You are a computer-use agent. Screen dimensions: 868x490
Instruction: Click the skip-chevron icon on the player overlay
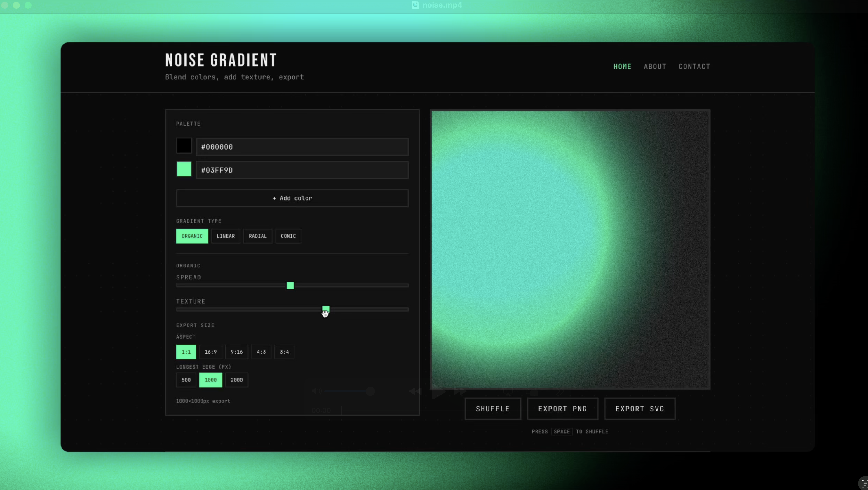pyautogui.click(x=560, y=390)
